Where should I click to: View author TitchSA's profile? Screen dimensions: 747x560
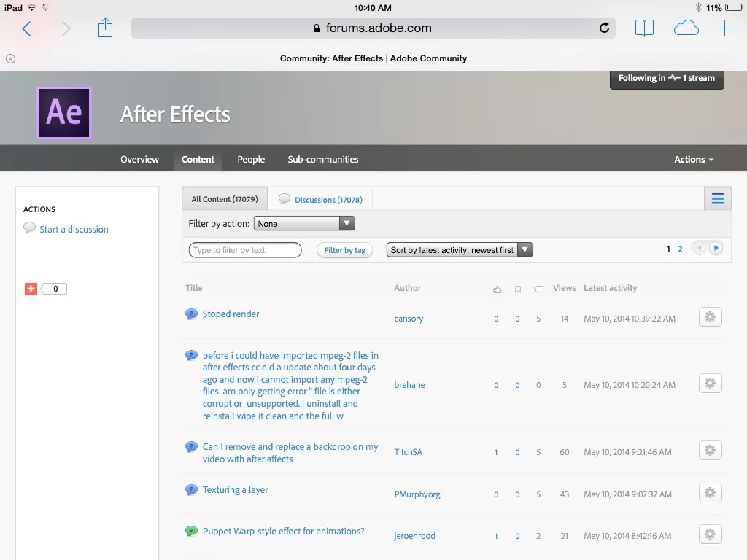click(x=408, y=452)
